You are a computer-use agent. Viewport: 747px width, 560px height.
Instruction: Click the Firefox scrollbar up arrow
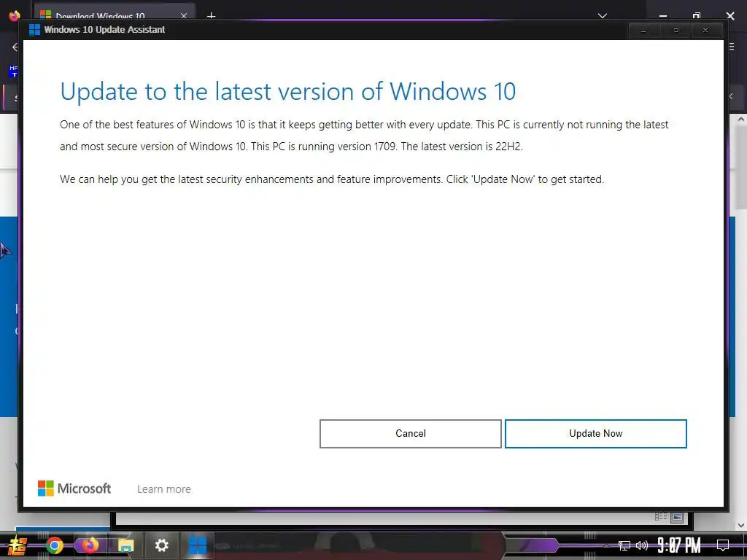[x=741, y=119]
